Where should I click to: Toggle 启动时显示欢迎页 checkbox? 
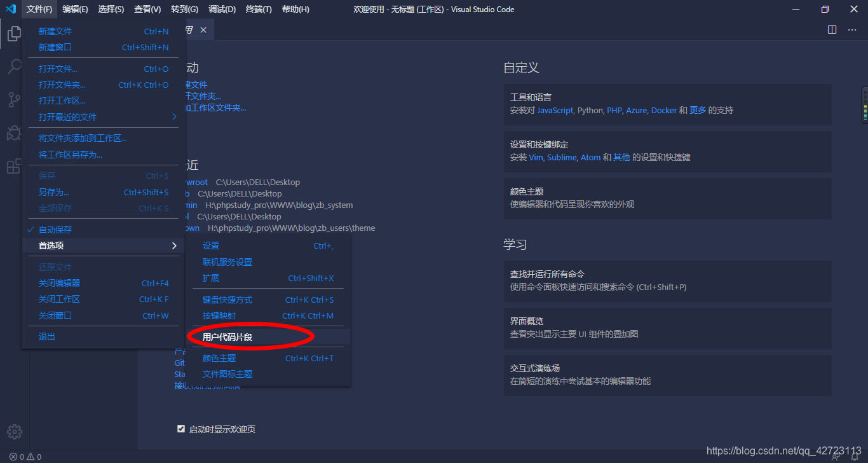180,429
